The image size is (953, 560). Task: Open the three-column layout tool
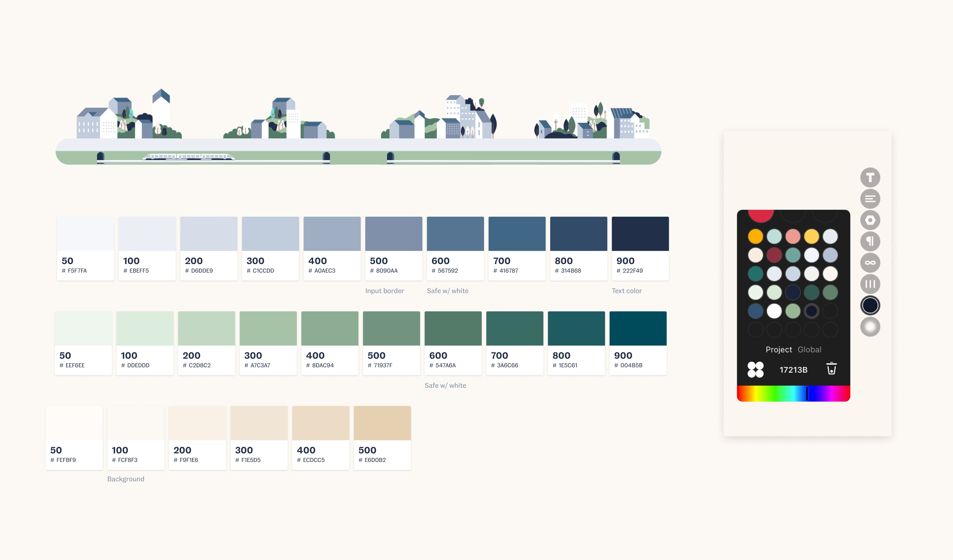click(870, 284)
